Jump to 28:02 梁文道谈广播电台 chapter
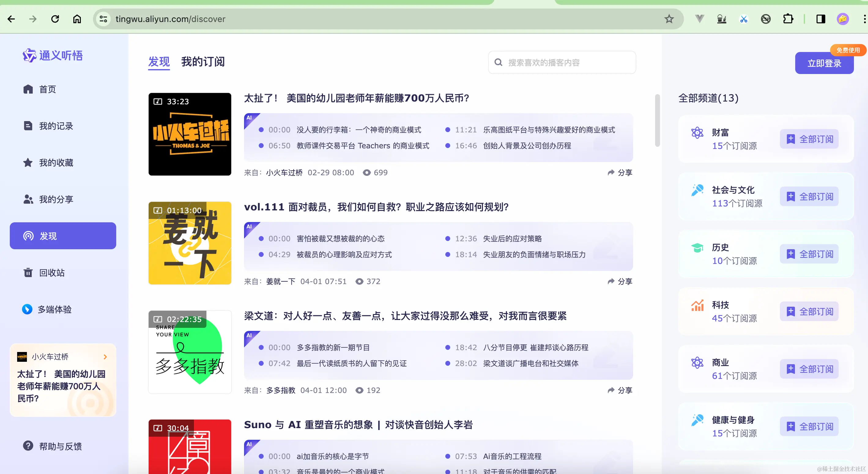Image resolution: width=868 pixels, height=474 pixels. (512, 363)
